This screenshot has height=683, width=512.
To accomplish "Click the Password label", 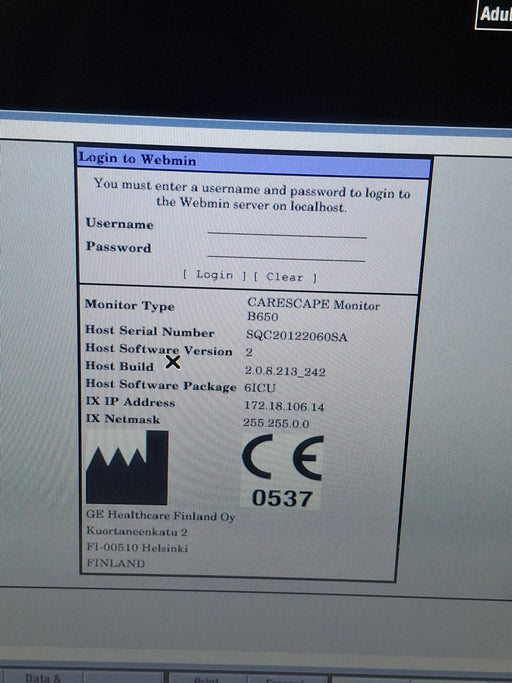I will (x=119, y=247).
